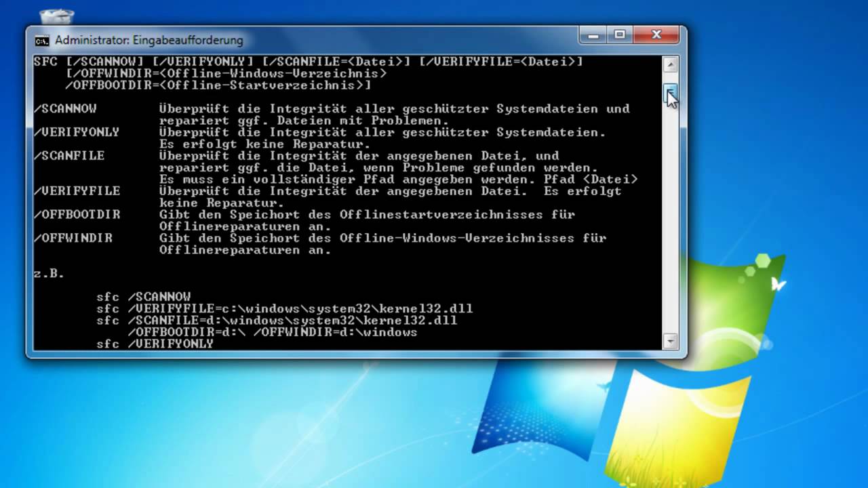The width and height of the screenshot is (868, 488).
Task: Click the console scrollbar thumb
Action: click(x=670, y=94)
